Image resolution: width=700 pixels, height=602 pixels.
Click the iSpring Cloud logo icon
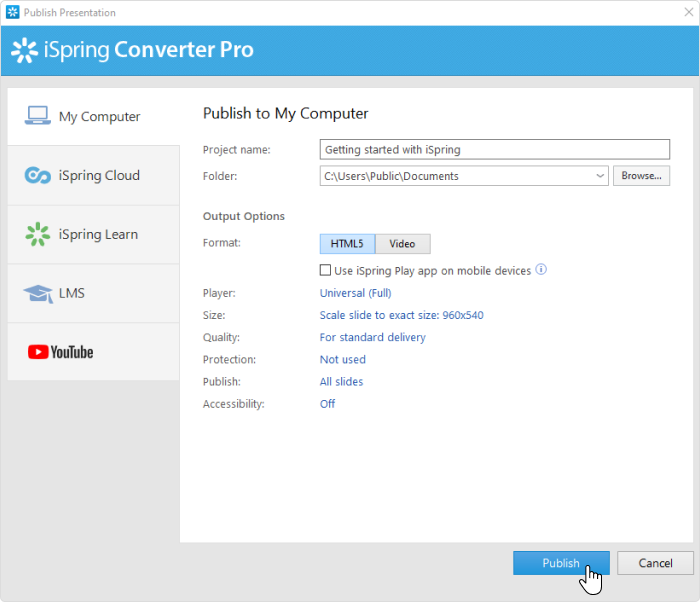pos(38,175)
